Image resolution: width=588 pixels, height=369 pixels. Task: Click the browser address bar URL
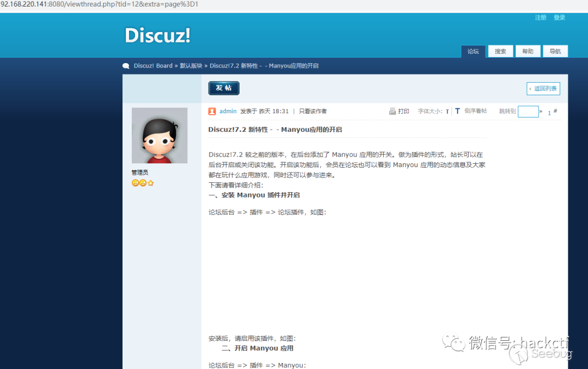tap(100, 4)
